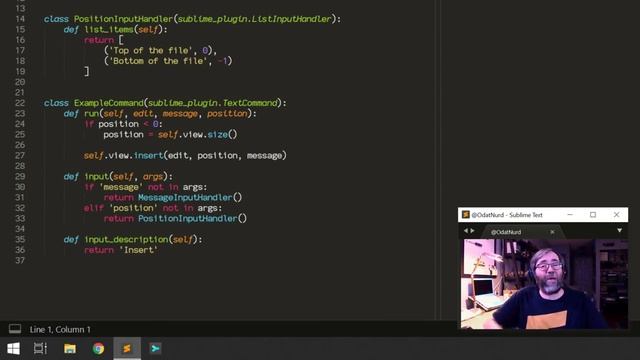Select the @OdatNurd tab in small window
The width and height of the screenshot is (640, 360).
[x=506, y=232]
